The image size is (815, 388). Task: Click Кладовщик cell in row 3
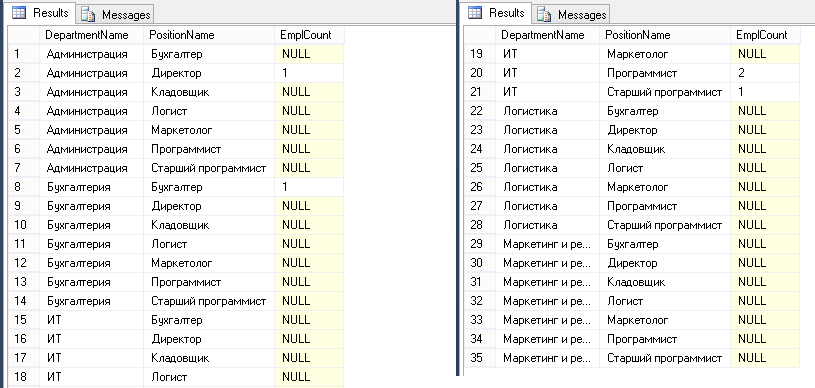[x=209, y=92]
